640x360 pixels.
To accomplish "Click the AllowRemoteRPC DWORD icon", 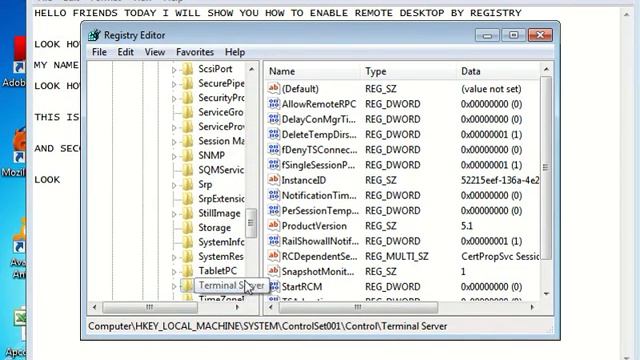I will tap(273, 104).
